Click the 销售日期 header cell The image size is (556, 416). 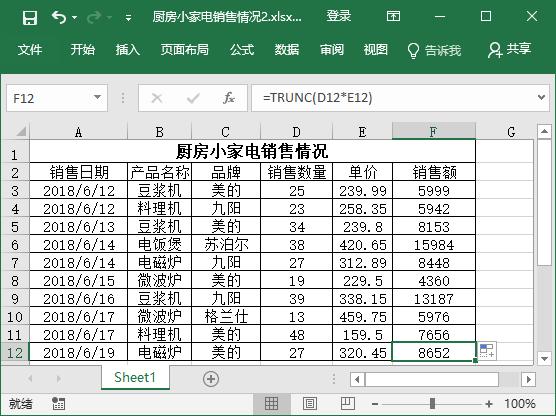[78, 172]
